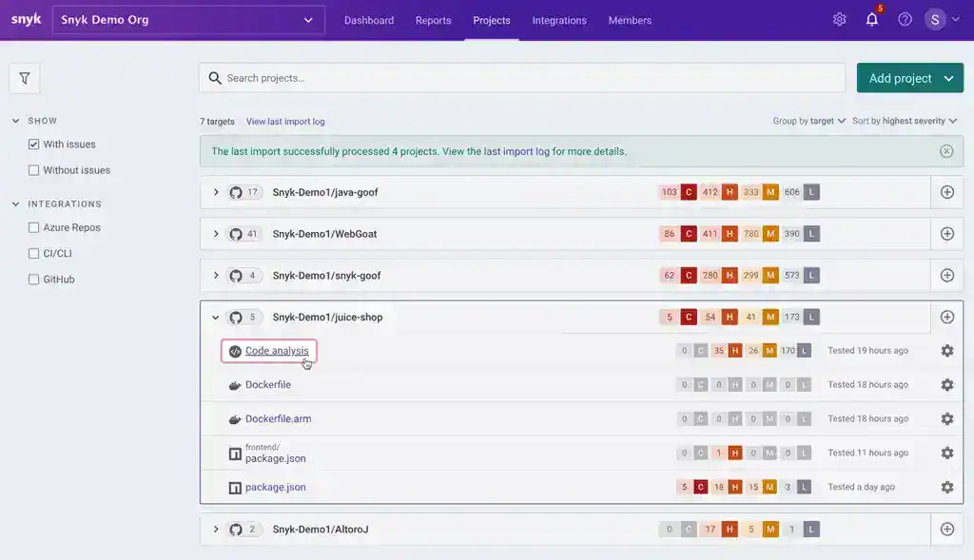This screenshot has height=560, width=974.
Task: Add project to snyk-goof target plus icon
Action: 946,276
